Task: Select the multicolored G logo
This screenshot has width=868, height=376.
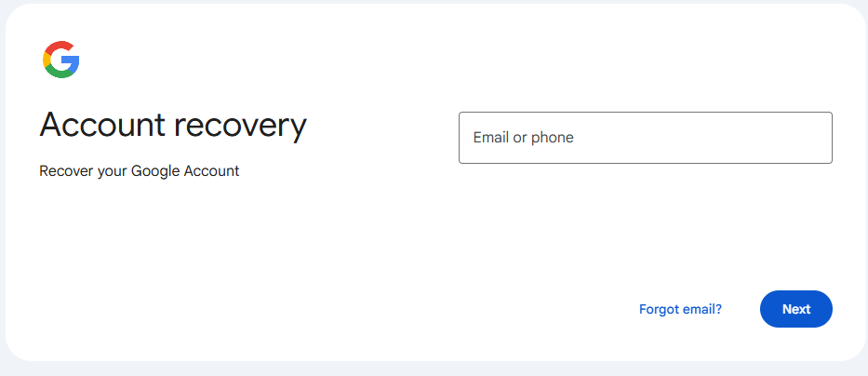Action: tap(61, 60)
